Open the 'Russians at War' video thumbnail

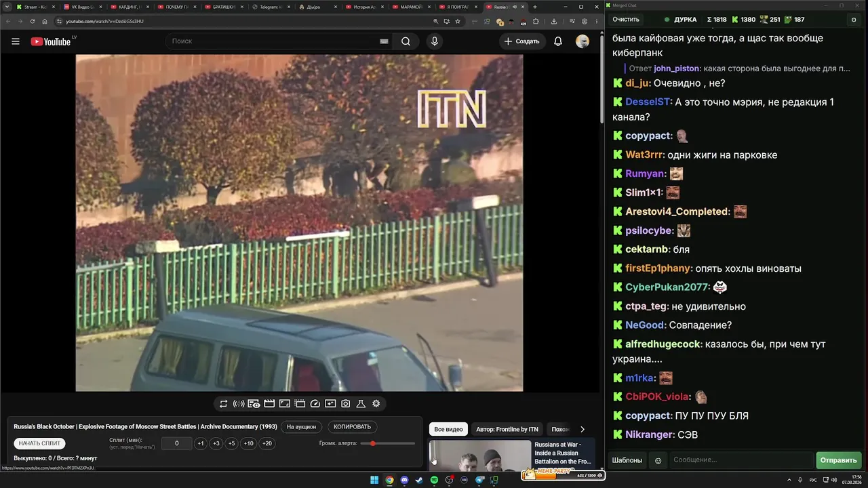pyautogui.click(x=480, y=456)
